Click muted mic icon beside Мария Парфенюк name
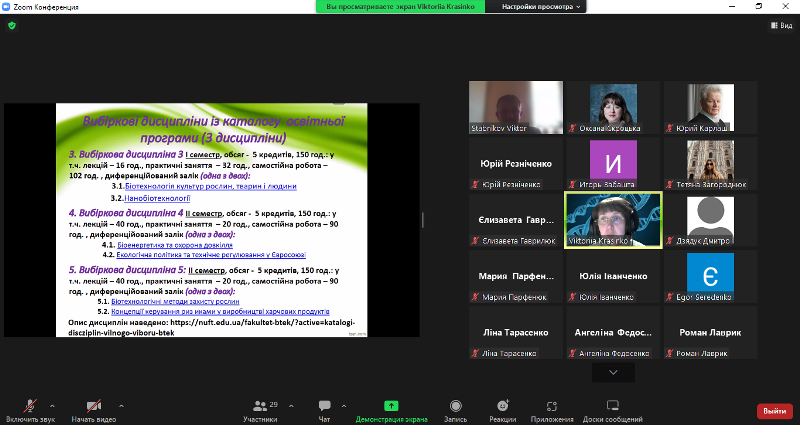 476,297
